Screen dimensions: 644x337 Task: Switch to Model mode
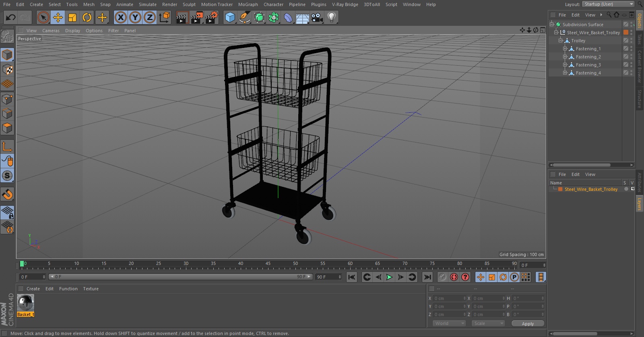click(7, 55)
